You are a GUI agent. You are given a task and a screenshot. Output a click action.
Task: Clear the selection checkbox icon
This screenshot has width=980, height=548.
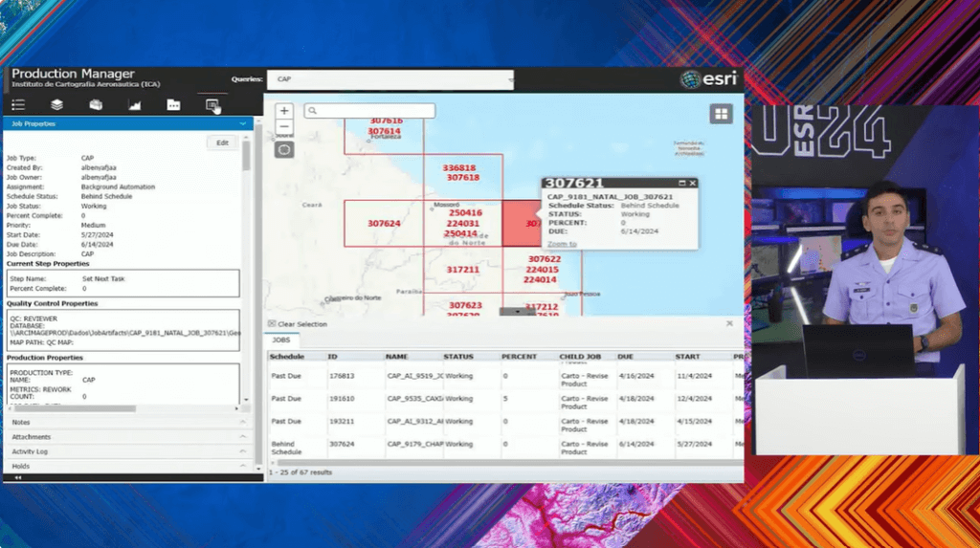pyautogui.click(x=272, y=323)
